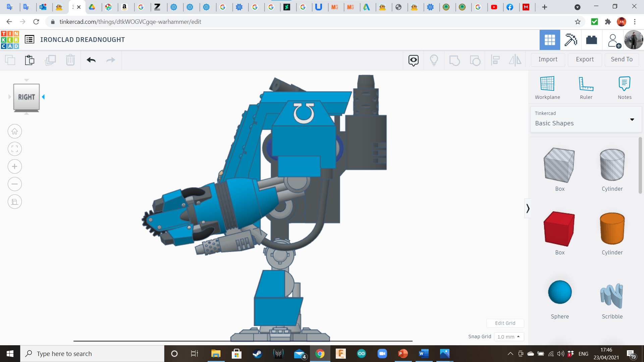Open the Snap Grid 1.0 mm dropdown
Image resolution: width=644 pixels, height=362 pixels.
point(509,337)
